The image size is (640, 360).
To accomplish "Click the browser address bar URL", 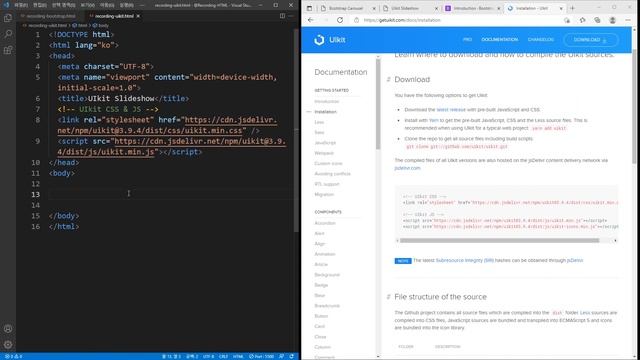I will tap(402, 20).
